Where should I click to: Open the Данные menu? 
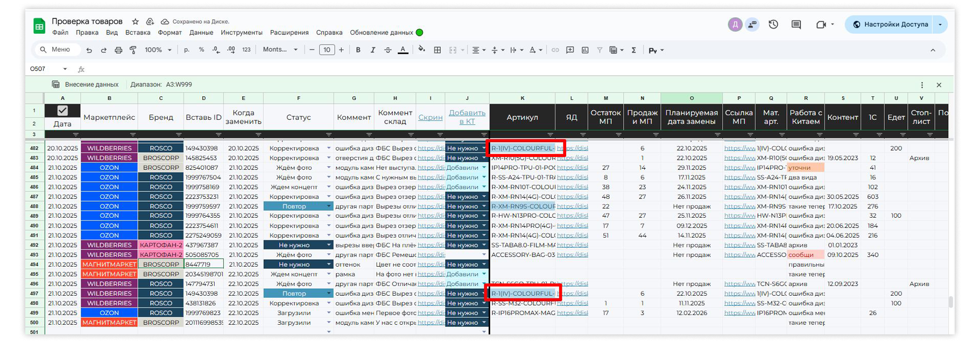[x=201, y=33]
